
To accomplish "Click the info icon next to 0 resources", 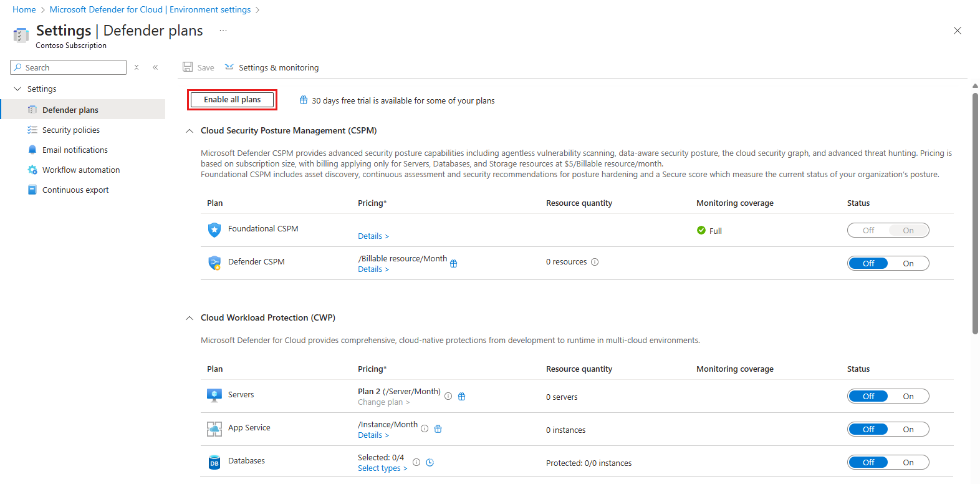I will point(595,262).
